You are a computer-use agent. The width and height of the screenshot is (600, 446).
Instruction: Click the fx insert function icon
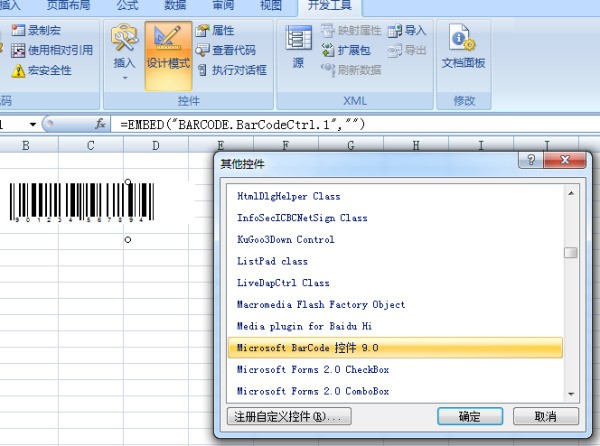tap(100, 124)
